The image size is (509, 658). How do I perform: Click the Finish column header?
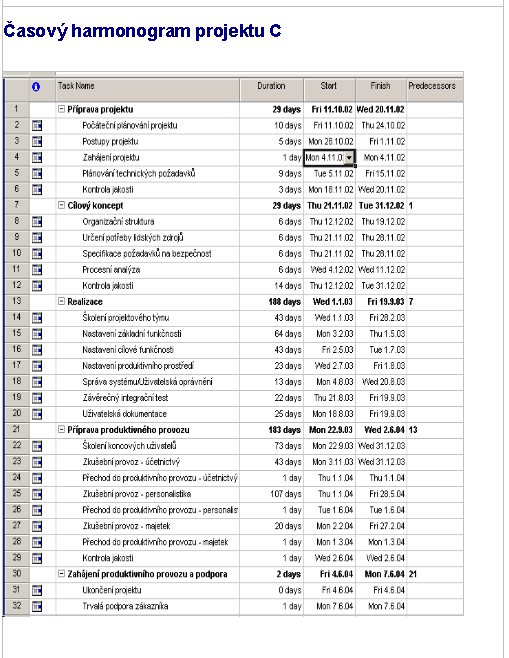(x=381, y=89)
